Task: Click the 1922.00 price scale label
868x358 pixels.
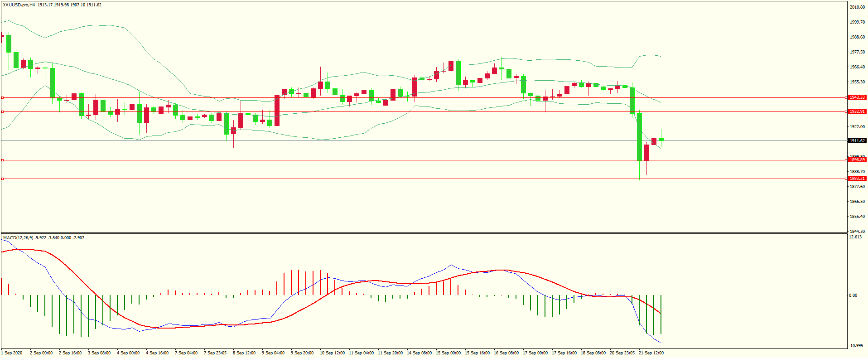Action: pyautogui.click(x=858, y=127)
